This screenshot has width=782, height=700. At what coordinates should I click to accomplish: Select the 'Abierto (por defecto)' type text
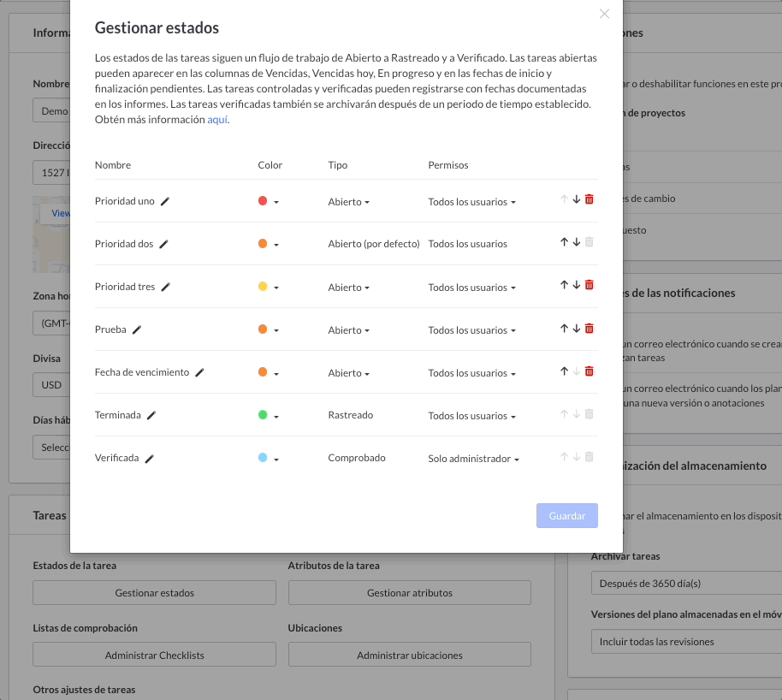[x=374, y=244]
